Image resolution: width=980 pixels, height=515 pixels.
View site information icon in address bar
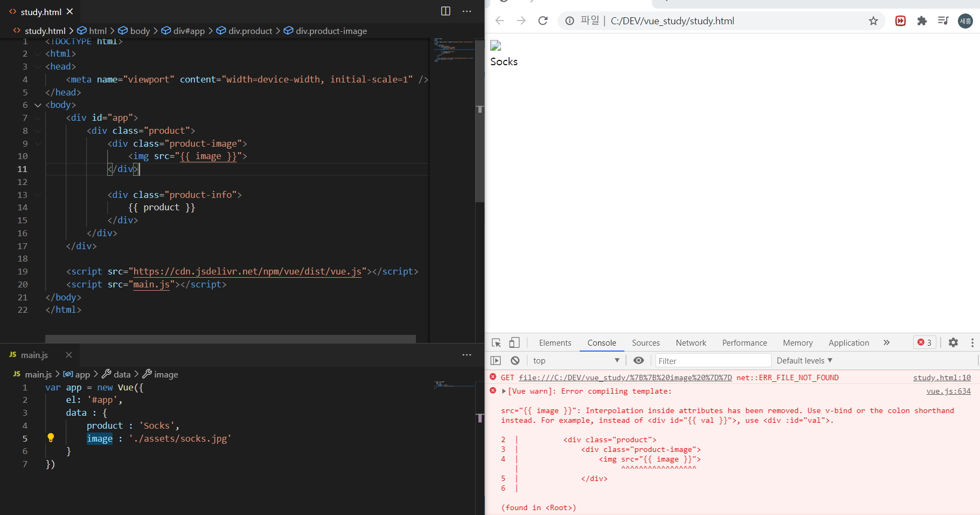tap(569, 21)
